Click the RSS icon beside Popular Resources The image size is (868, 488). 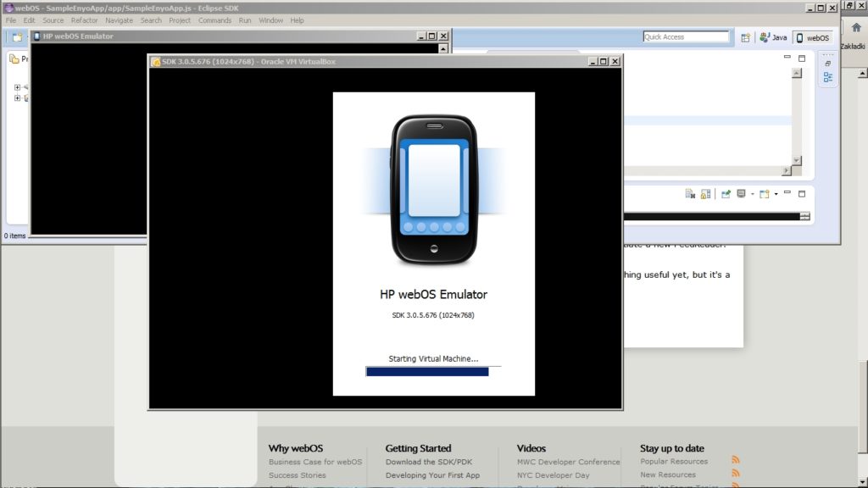tap(736, 460)
